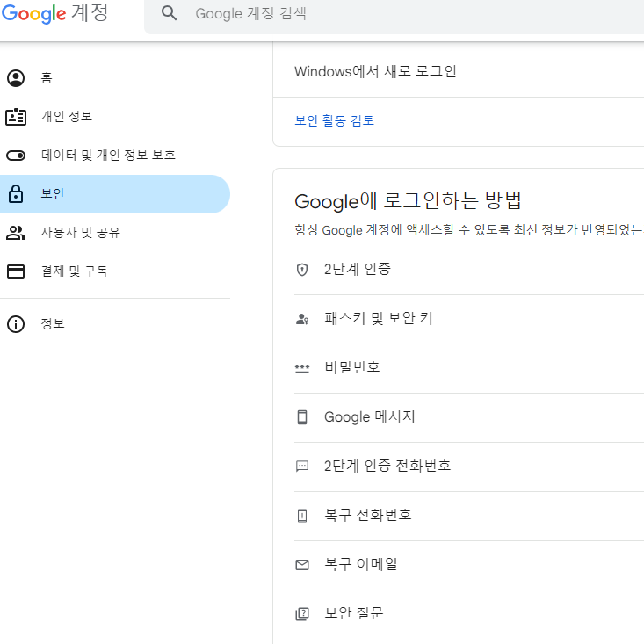Click the 보안 질문 question icon
This screenshot has height=644, width=644.
pos(302,614)
